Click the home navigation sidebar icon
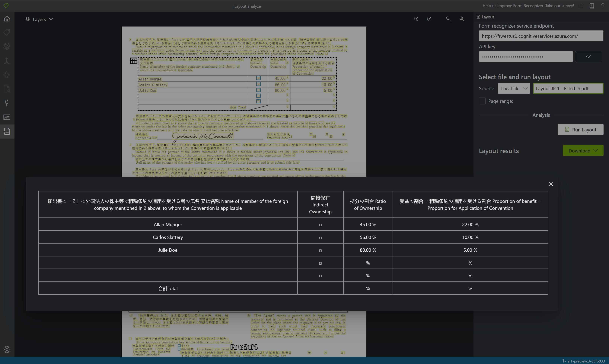 pyautogui.click(x=7, y=19)
